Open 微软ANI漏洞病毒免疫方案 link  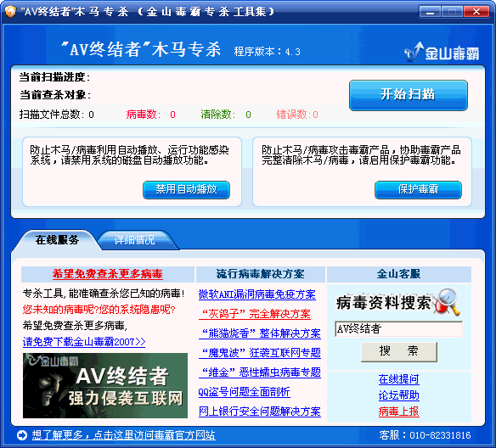(256, 294)
